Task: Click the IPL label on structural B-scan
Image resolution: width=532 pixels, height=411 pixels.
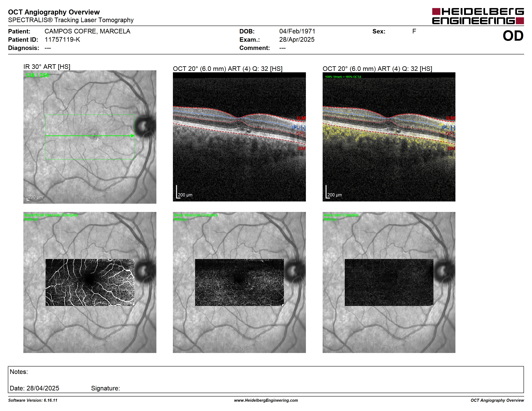Action: (298, 127)
